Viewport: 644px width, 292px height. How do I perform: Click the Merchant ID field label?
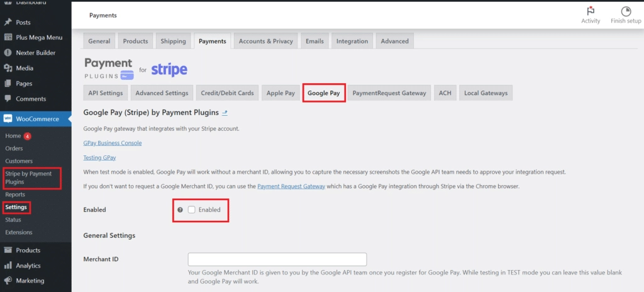coord(101,259)
